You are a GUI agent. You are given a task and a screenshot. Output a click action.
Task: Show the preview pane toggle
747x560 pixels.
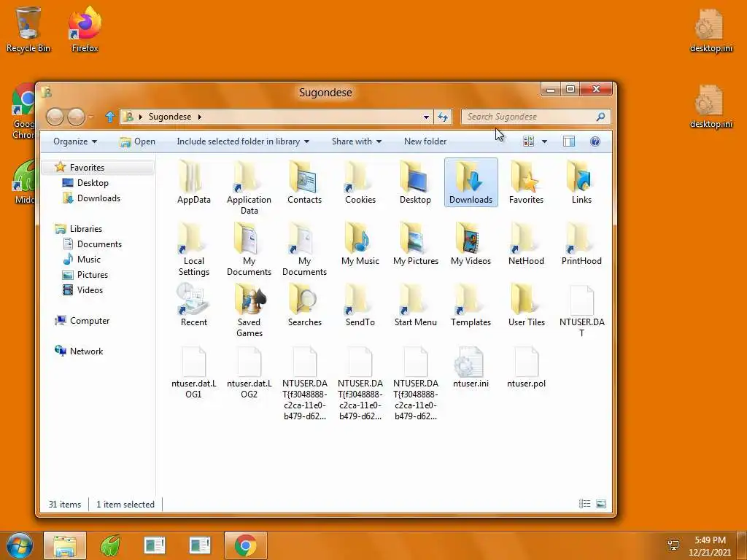coord(569,141)
